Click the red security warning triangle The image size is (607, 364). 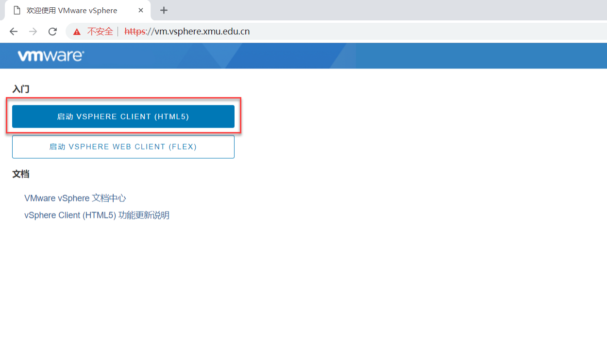77,32
